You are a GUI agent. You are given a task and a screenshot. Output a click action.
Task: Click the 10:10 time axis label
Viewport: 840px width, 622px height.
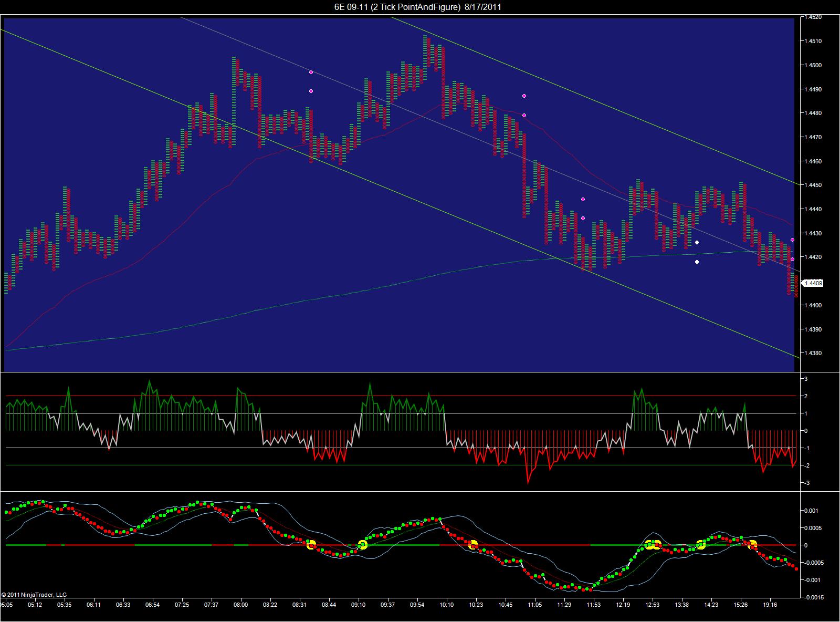[x=447, y=605]
